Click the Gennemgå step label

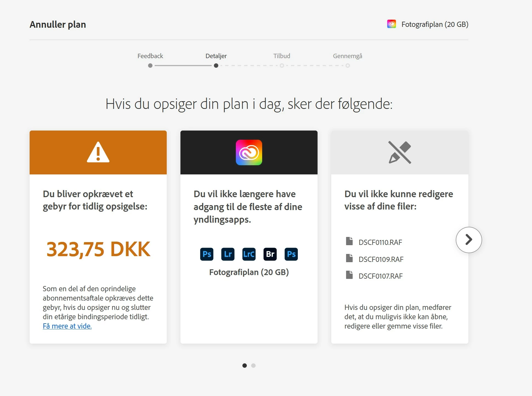[347, 56]
